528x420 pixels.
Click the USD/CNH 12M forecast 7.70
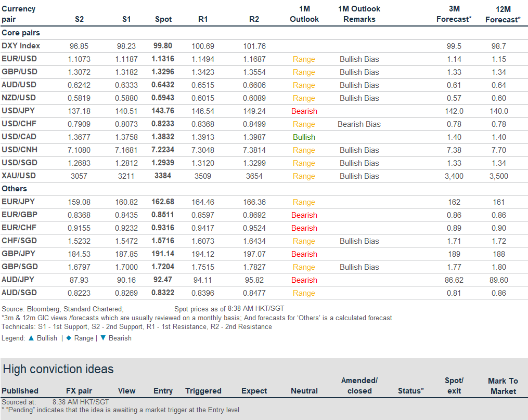(499, 150)
